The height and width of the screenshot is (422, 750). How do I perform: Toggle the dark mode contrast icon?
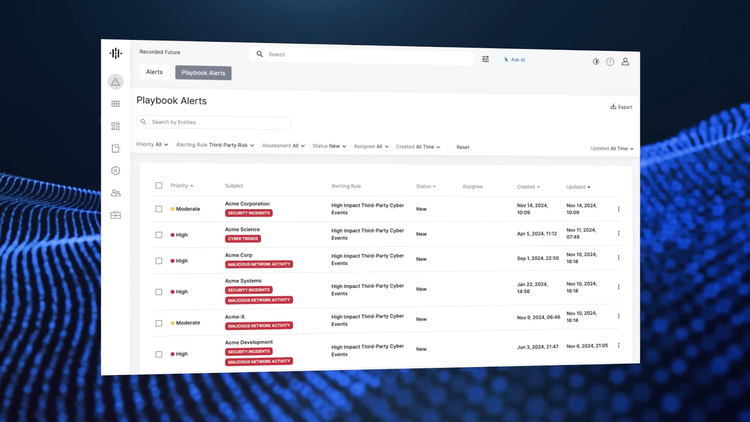coord(595,61)
